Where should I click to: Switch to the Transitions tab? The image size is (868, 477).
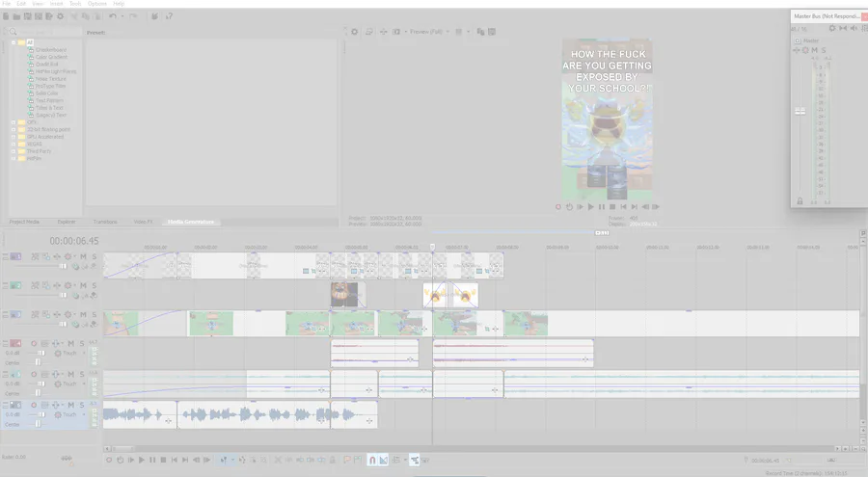tap(105, 222)
